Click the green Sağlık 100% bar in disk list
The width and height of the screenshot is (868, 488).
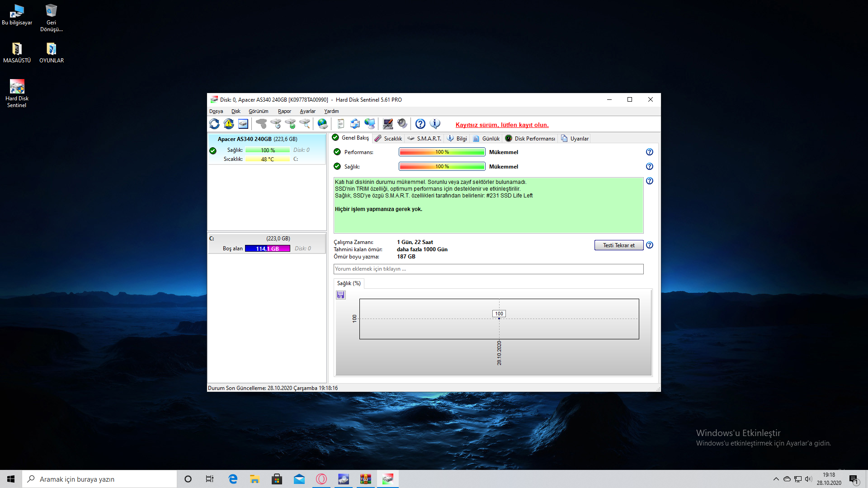tap(268, 150)
